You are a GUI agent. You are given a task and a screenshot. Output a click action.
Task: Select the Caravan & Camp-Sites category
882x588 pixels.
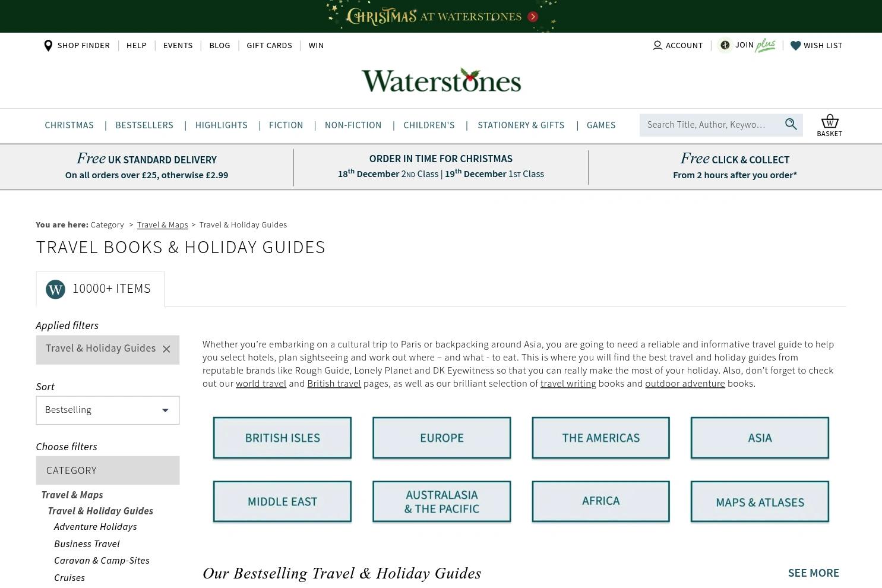(102, 561)
